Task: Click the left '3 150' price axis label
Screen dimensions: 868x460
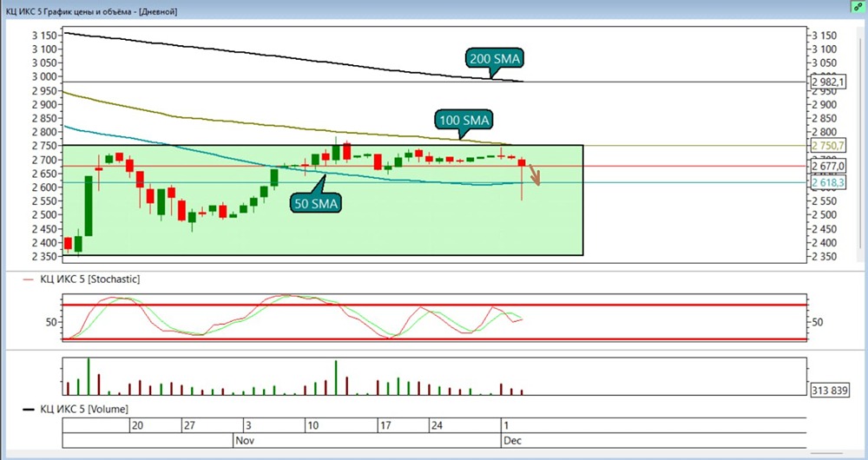Action: pos(43,36)
